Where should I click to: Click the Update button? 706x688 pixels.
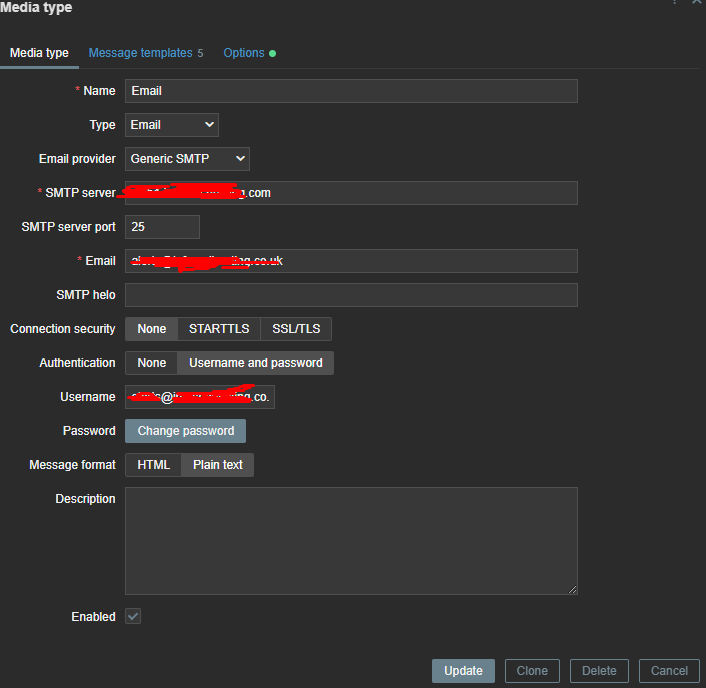[463, 671]
